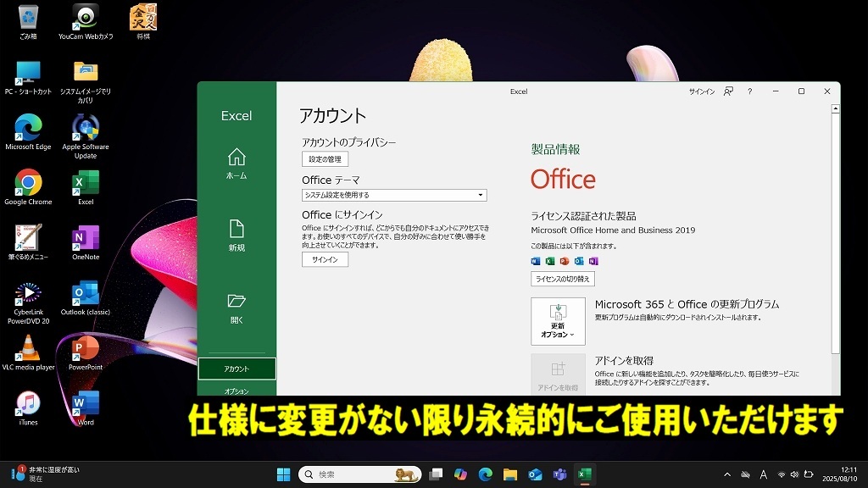
Task: Open the clock and date panel
Action: [839, 474]
